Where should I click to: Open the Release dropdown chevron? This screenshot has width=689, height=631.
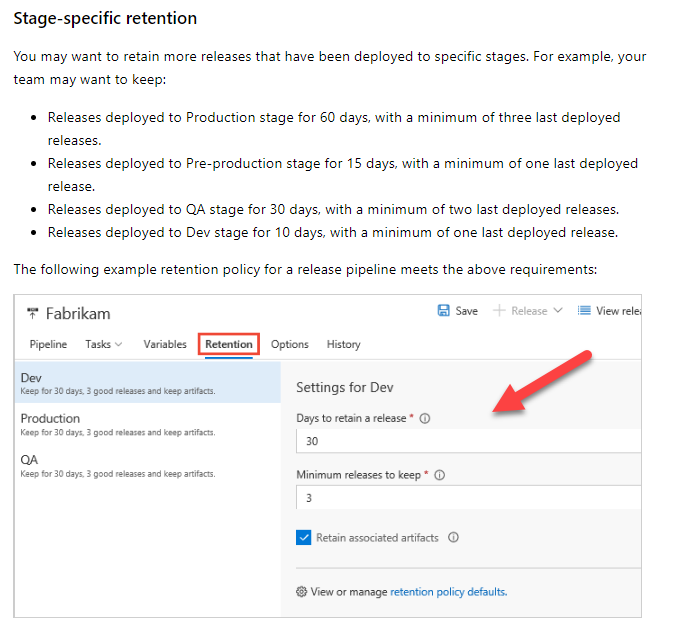[x=558, y=311]
